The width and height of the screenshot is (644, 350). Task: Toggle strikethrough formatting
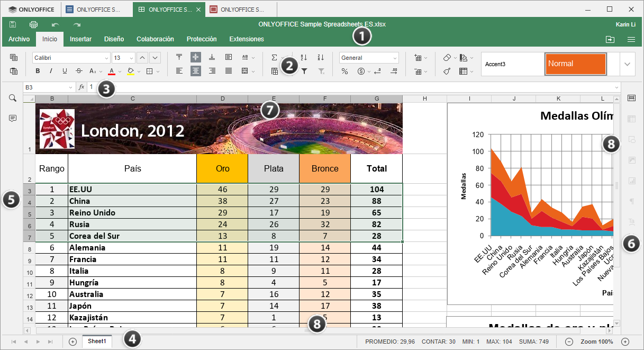pyautogui.click(x=79, y=71)
